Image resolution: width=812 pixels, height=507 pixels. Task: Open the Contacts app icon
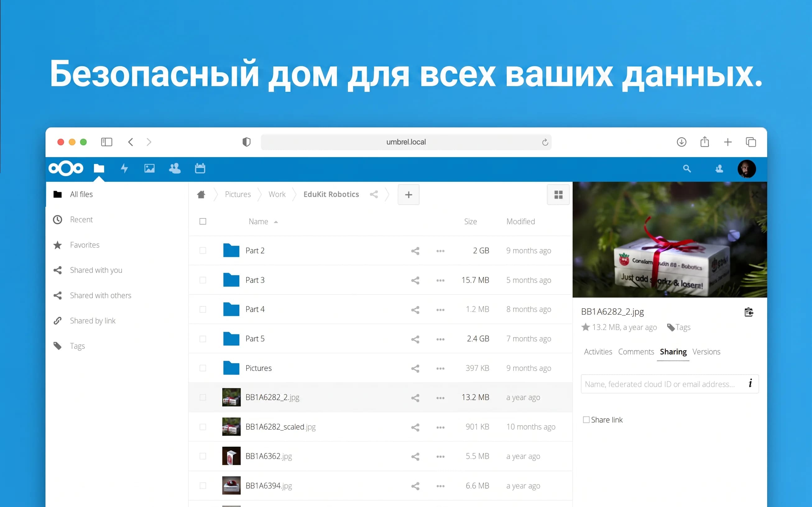click(x=175, y=168)
